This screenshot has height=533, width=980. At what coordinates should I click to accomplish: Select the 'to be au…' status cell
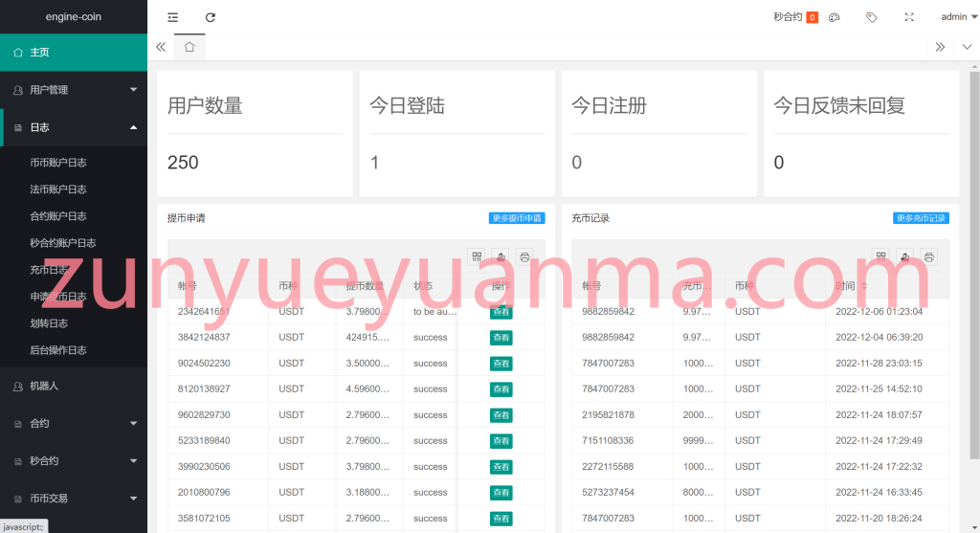[x=435, y=312]
